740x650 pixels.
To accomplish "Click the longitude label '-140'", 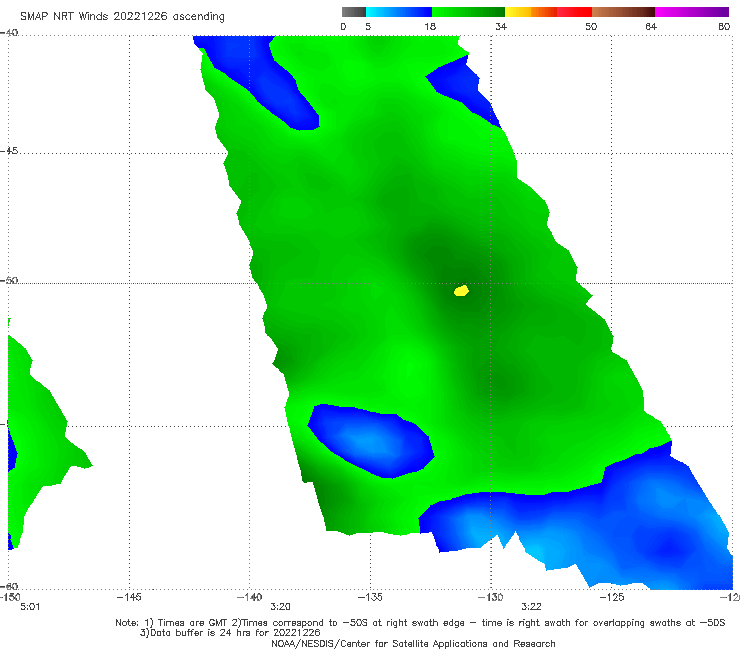I will pos(249,597).
